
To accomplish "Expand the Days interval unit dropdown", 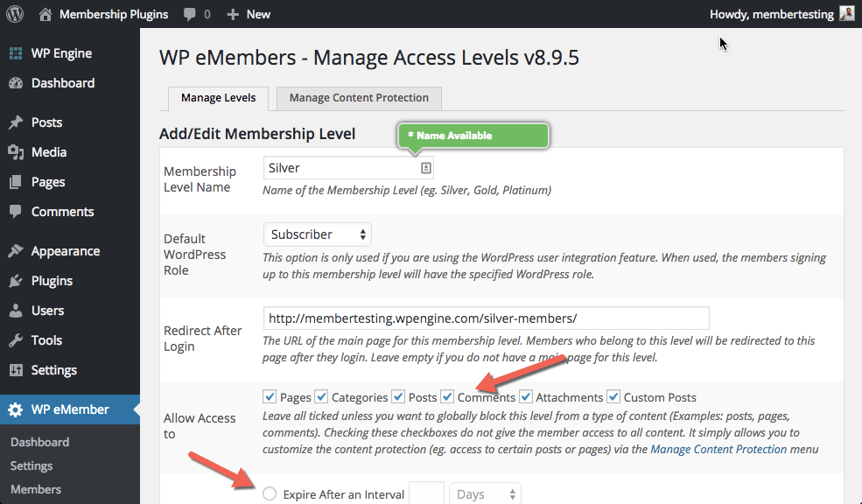I will click(485, 493).
